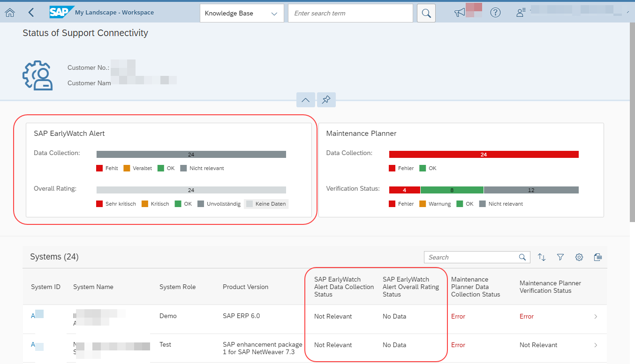Open details chevron for the NetWeaver 7.3 row
The height and width of the screenshot is (364, 635).
point(596,345)
